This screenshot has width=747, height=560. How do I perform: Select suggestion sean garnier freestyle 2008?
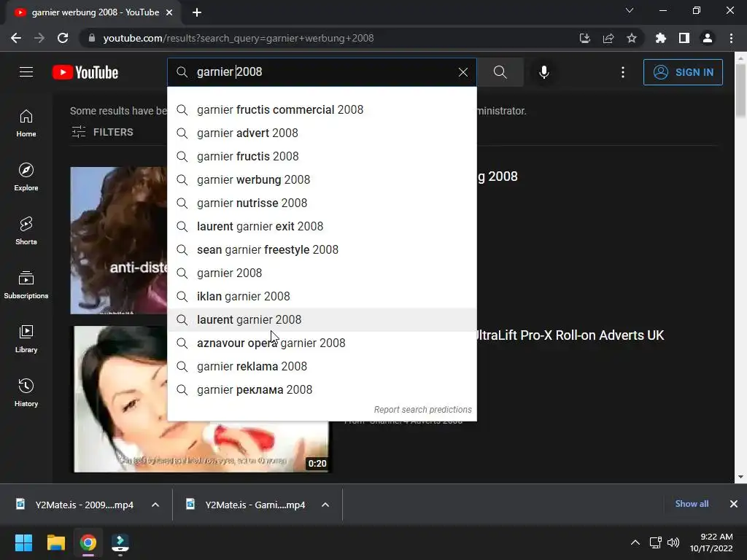(322, 249)
